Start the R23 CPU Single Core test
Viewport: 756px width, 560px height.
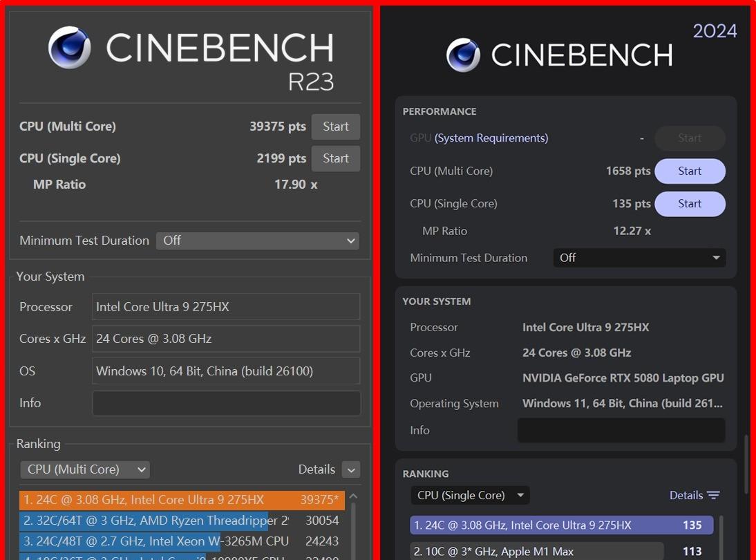coord(336,158)
